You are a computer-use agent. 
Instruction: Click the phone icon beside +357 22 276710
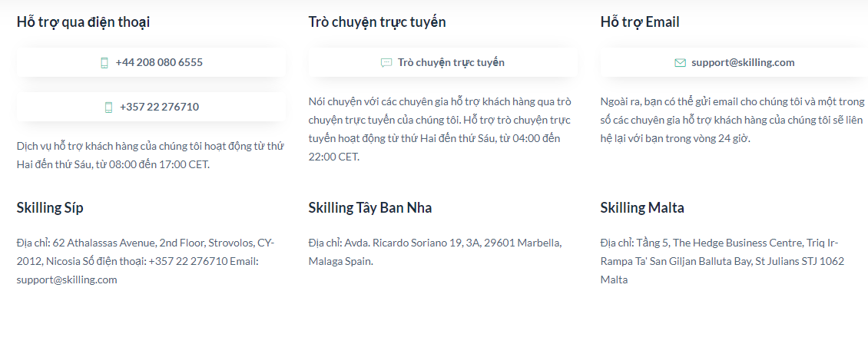point(108,107)
